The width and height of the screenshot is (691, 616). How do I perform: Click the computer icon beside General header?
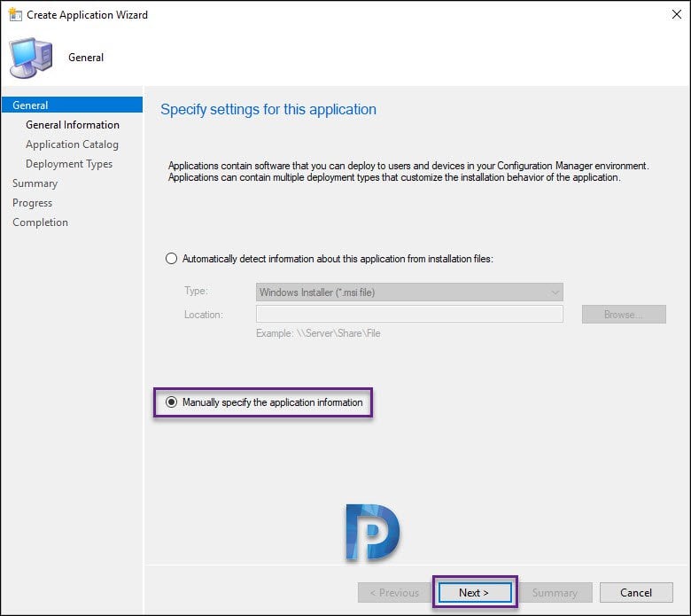click(x=30, y=58)
